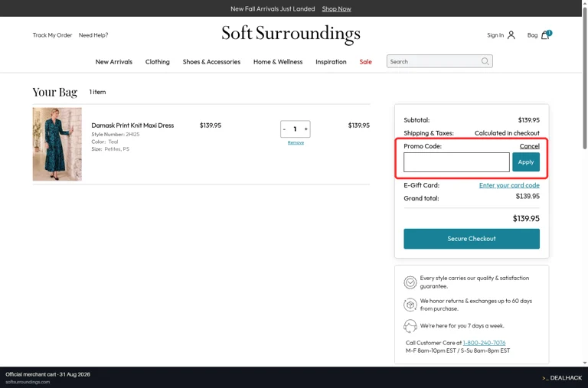Image resolution: width=588 pixels, height=388 pixels.
Task: Click the returns box icon
Action: (x=410, y=305)
